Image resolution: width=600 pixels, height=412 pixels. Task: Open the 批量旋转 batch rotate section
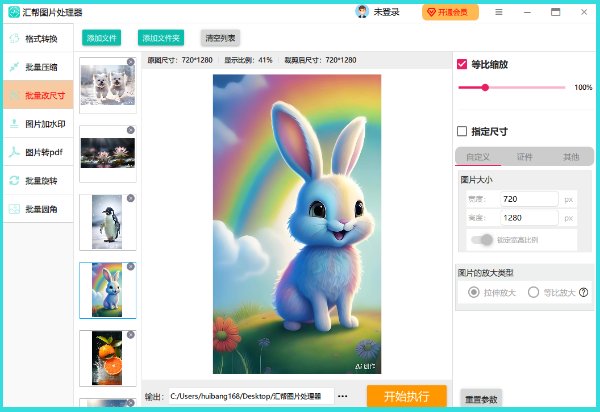click(38, 180)
